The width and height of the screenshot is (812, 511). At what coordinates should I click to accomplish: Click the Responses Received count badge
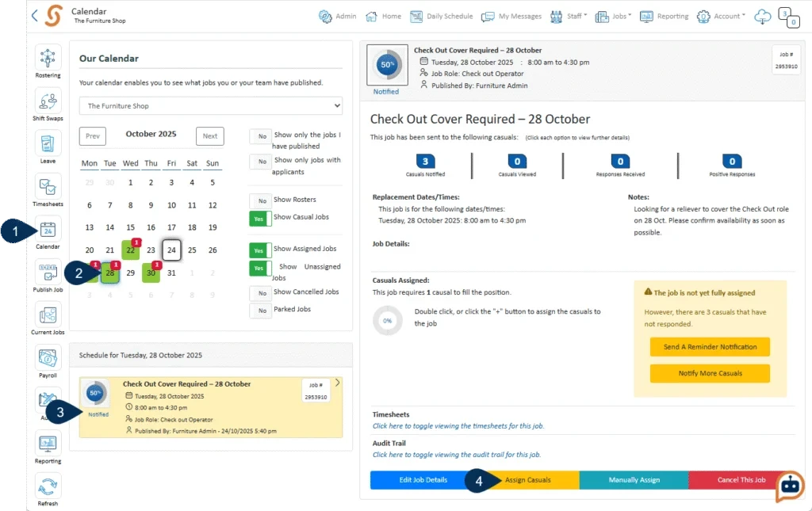coord(620,162)
